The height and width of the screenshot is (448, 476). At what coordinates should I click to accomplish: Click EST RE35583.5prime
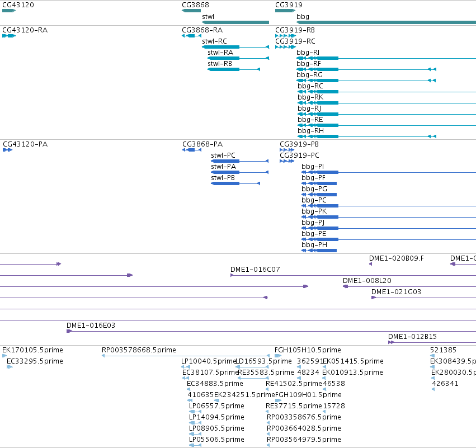pos(253,378)
